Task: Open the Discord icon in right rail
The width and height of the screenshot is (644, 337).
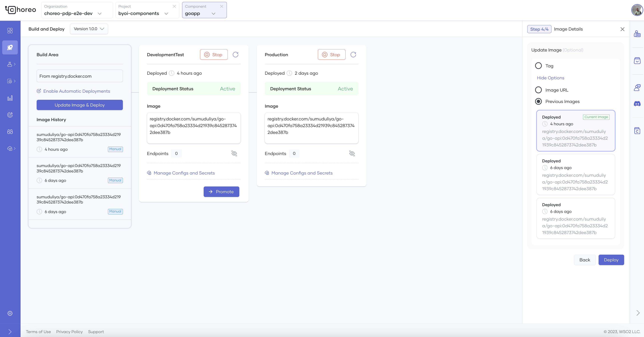Action: point(637,104)
